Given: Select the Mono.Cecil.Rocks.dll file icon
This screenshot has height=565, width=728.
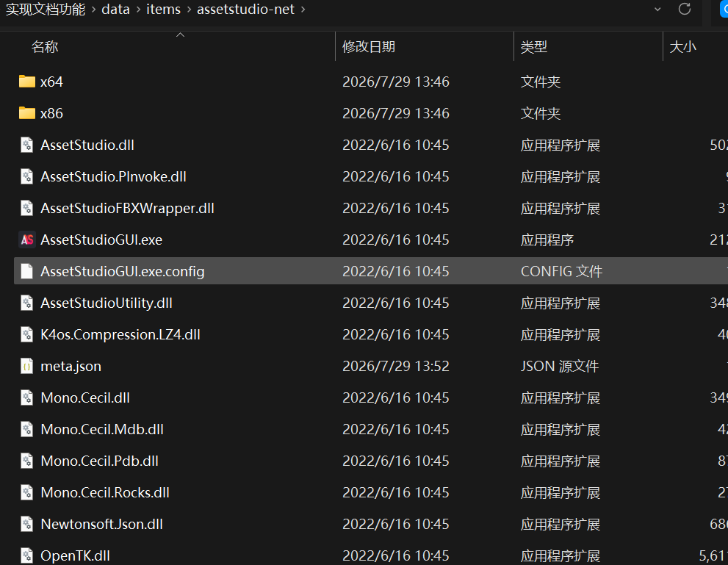Looking at the screenshot, I should pyautogui.click(x=27, y=492).
